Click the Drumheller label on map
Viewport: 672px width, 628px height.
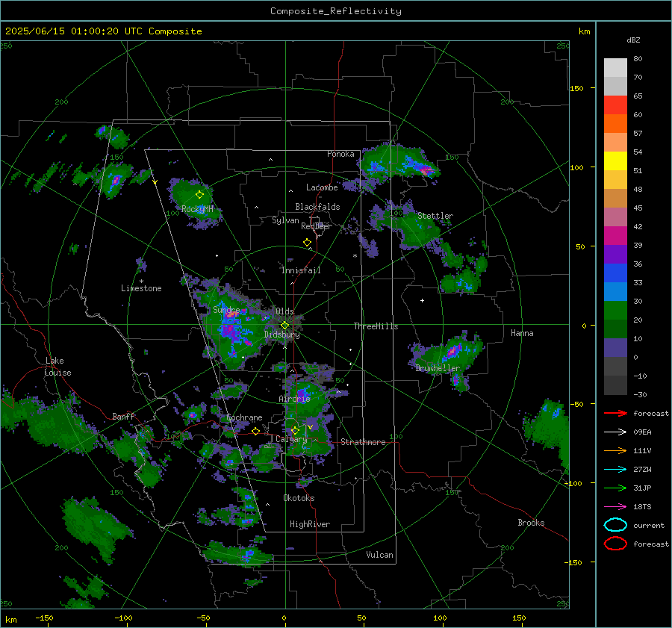(x=438, y=368)
